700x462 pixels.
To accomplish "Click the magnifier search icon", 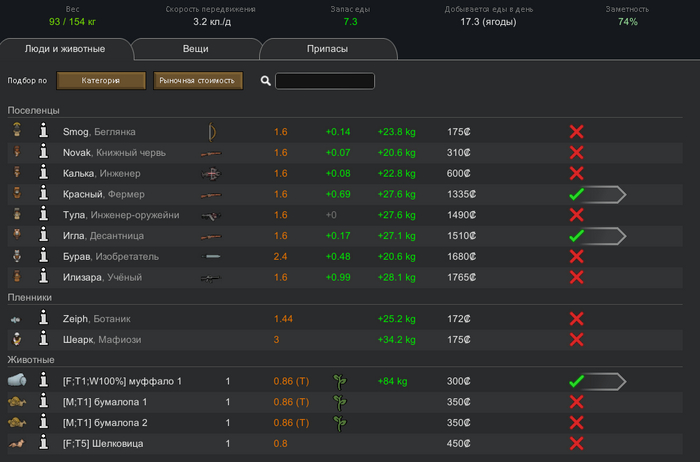I will (266, 81).
